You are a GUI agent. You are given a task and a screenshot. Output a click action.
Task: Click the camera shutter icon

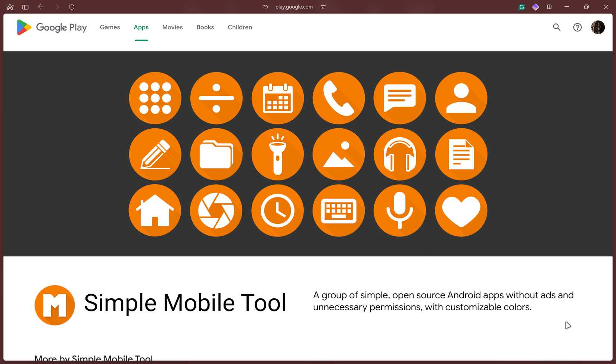(216, 210)
